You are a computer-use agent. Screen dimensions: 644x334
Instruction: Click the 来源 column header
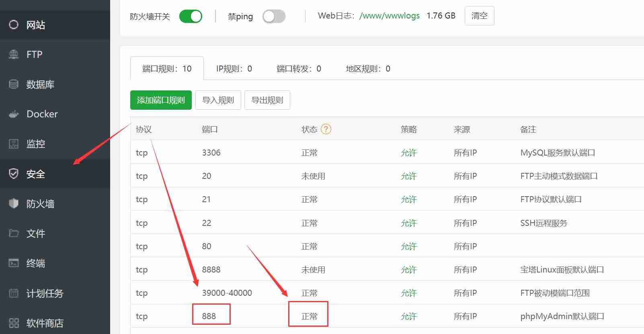[462, 129]
